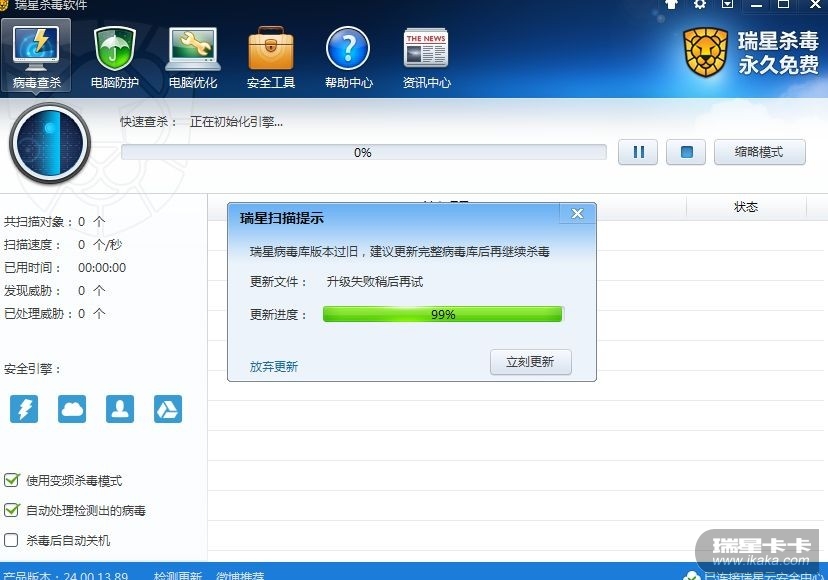Select the lightning bolt security engine icon
The image size is (828, 580).
click(24, 409)
